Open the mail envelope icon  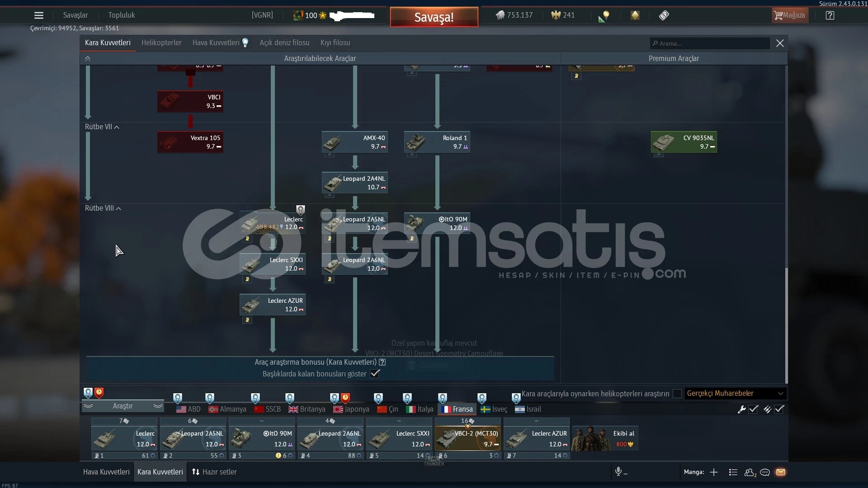(x=781, y=472)
